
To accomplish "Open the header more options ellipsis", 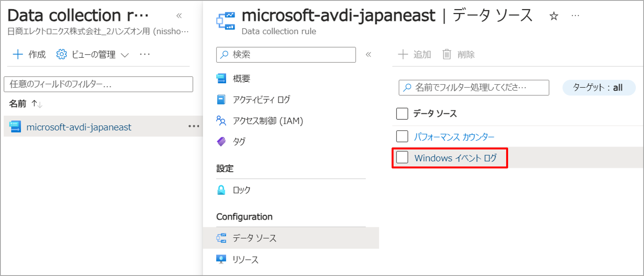I will [575, 16].
